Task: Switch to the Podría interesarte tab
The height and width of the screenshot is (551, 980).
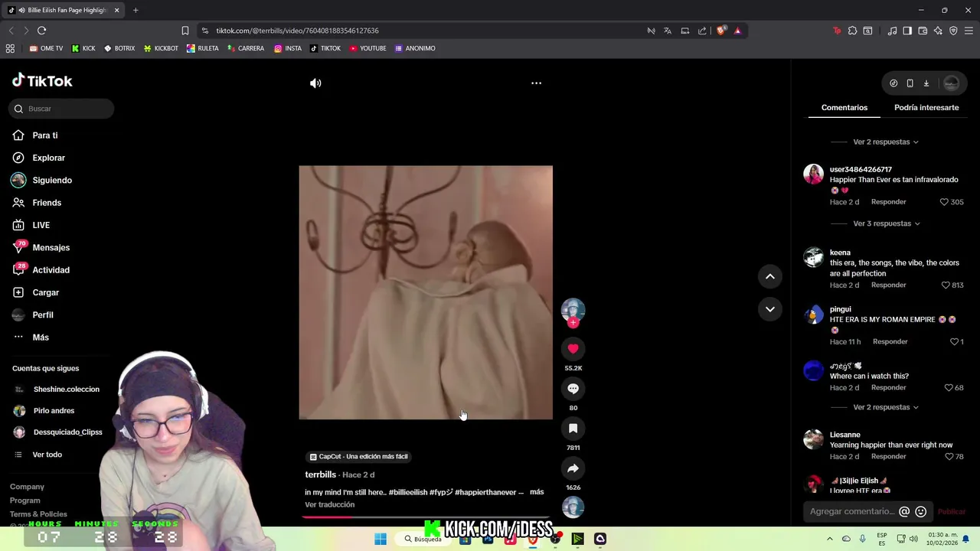Action: point(926,108)
